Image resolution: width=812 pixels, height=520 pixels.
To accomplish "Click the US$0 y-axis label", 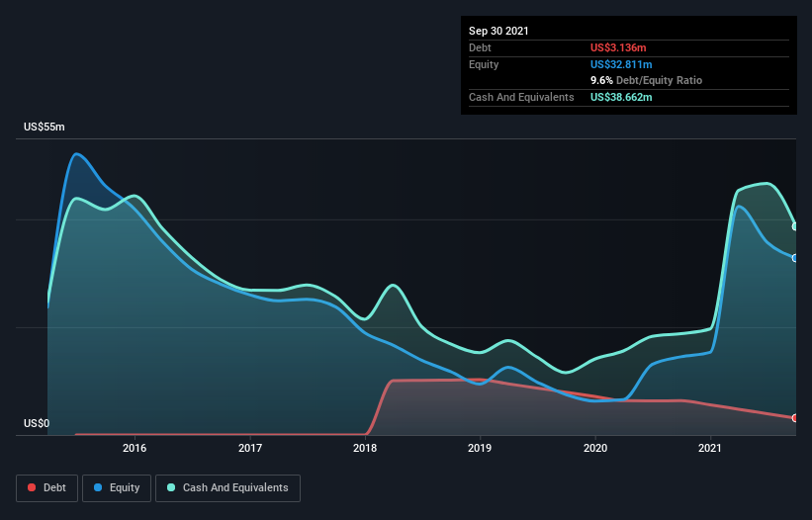I will coord(37,423).
